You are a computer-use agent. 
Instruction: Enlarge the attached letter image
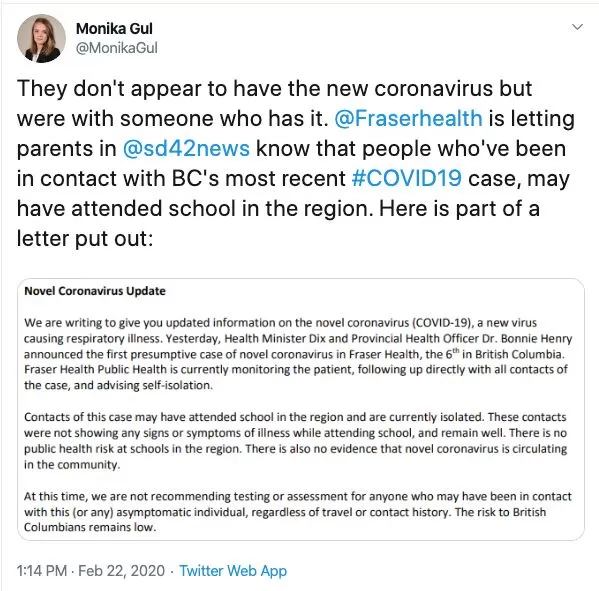[x=301, y=409]
